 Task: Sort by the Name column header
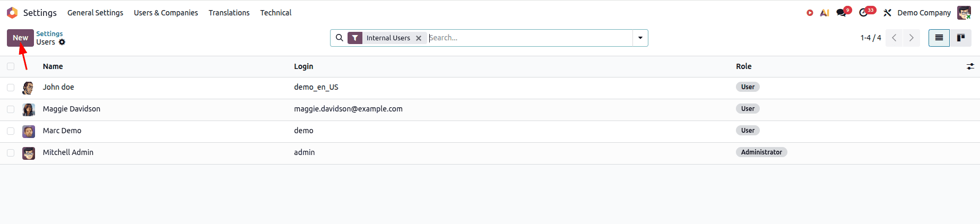(x=53, y=66)
